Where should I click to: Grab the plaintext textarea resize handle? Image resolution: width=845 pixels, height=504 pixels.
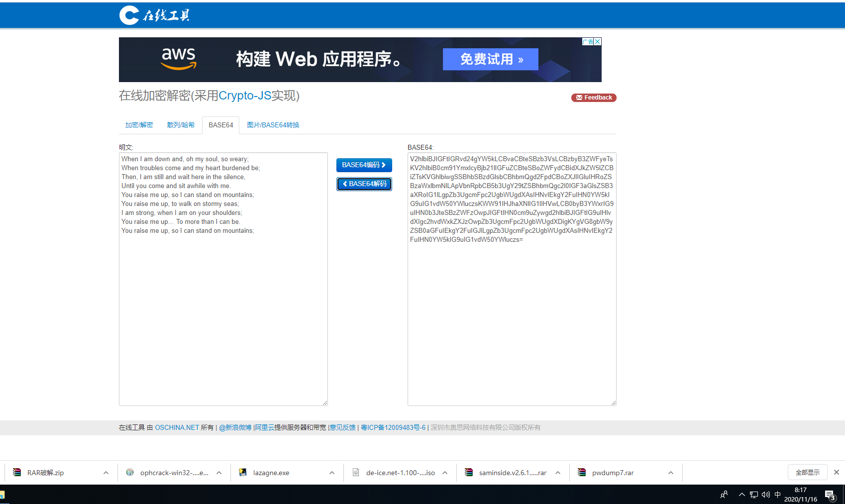325,403
